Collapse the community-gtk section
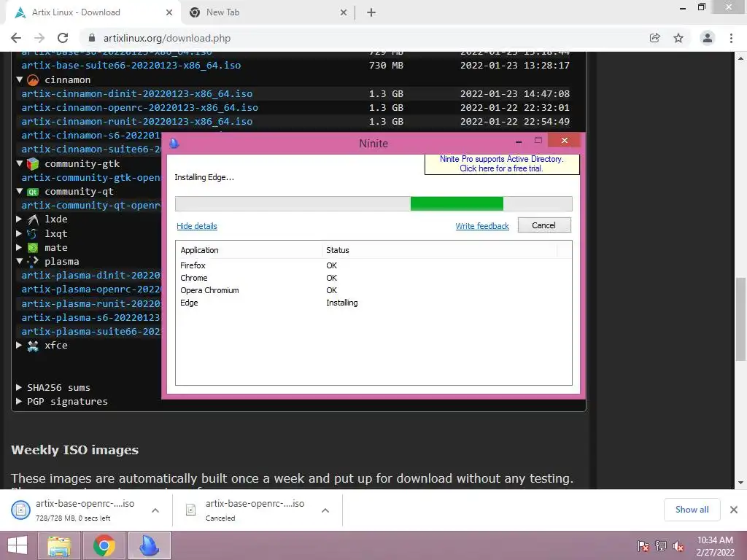747x560 pixels. coord(20,163)
